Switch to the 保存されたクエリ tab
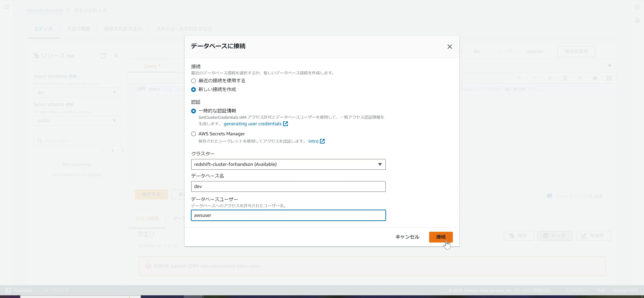The image size is (644, 298). [123, 29]
